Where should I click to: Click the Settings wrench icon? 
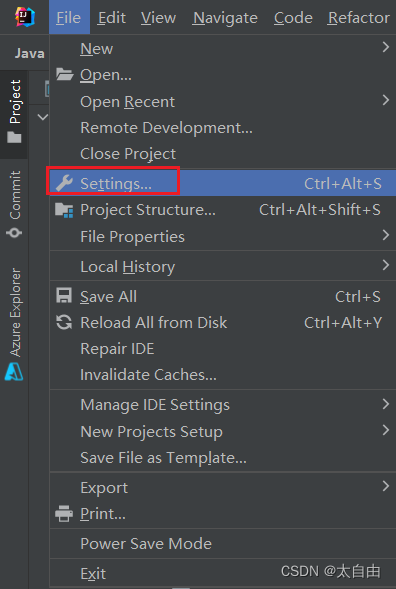pyautogui.click(x=64, y=183)
